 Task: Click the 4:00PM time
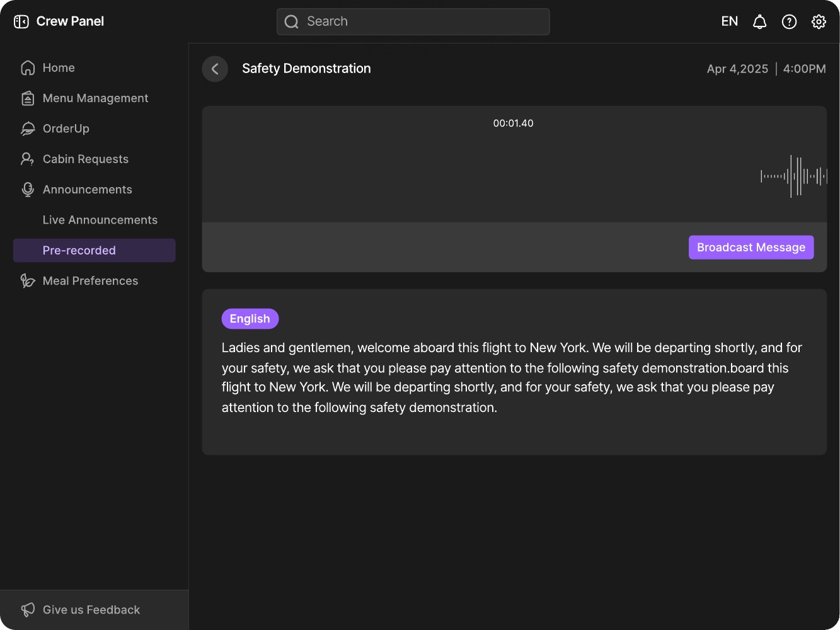tap(804, 69)
